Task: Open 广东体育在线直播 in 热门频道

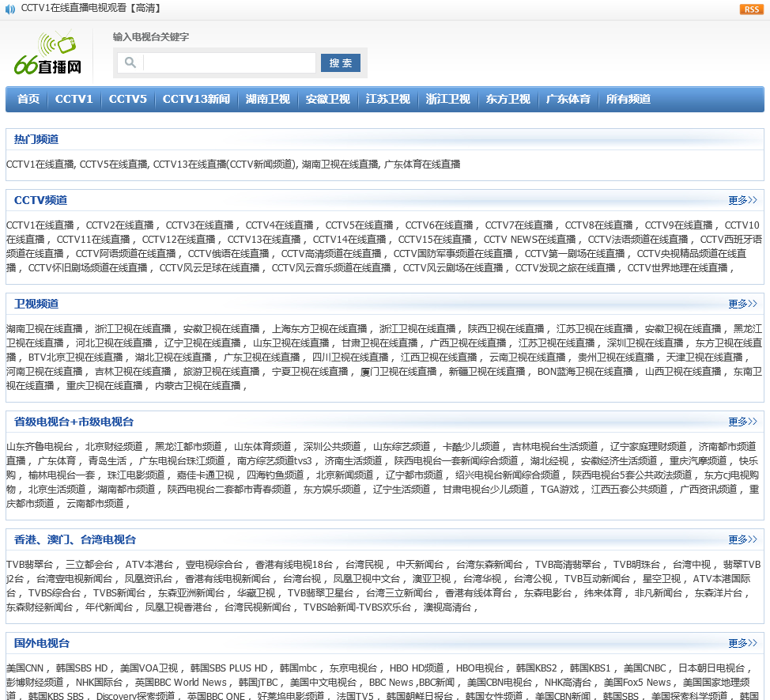Action: coord(422,164)
